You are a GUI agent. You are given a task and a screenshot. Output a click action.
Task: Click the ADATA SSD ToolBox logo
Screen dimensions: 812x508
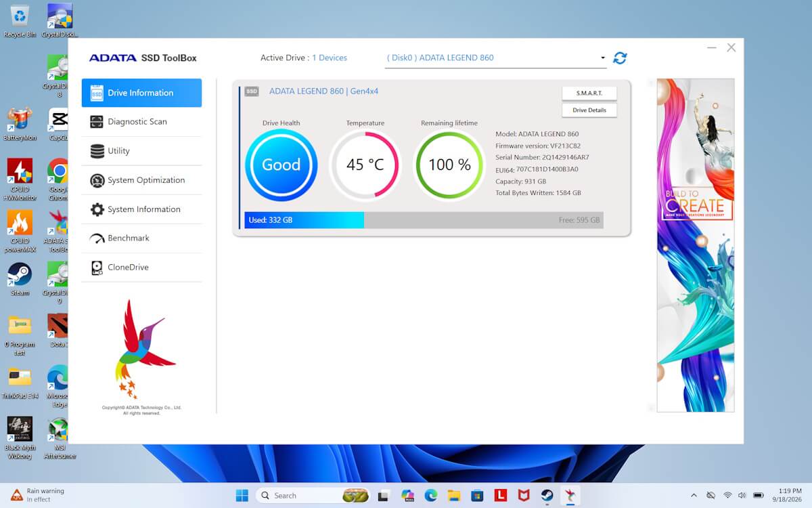[143, 58]
